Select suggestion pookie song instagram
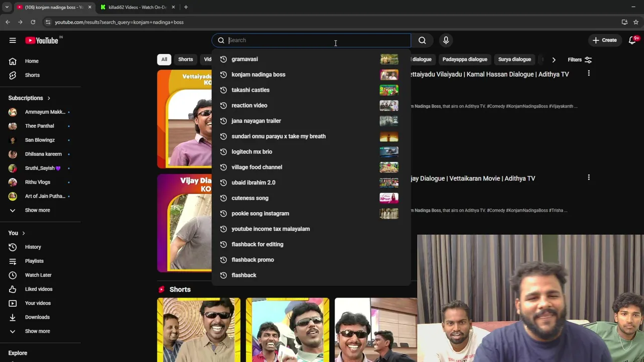Screen dimensions: 644x362 coord(311,213)
